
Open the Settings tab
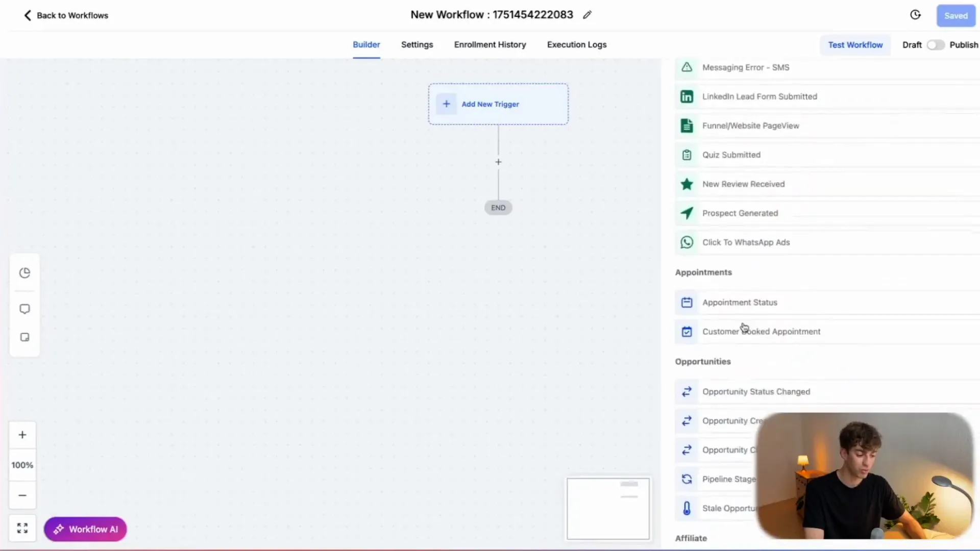point(417,45)
